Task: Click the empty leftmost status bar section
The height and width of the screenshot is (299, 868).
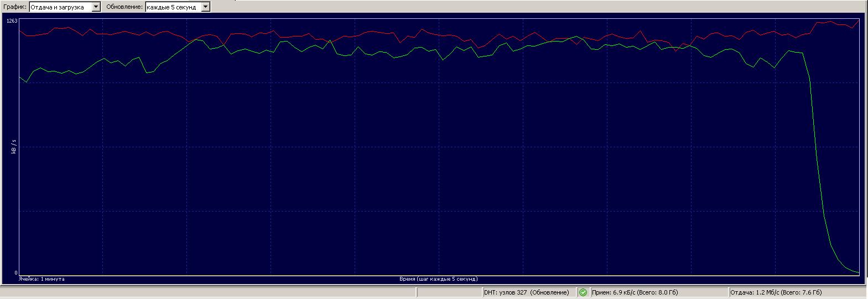Action: pyautogui.click(x=238, y=292)
